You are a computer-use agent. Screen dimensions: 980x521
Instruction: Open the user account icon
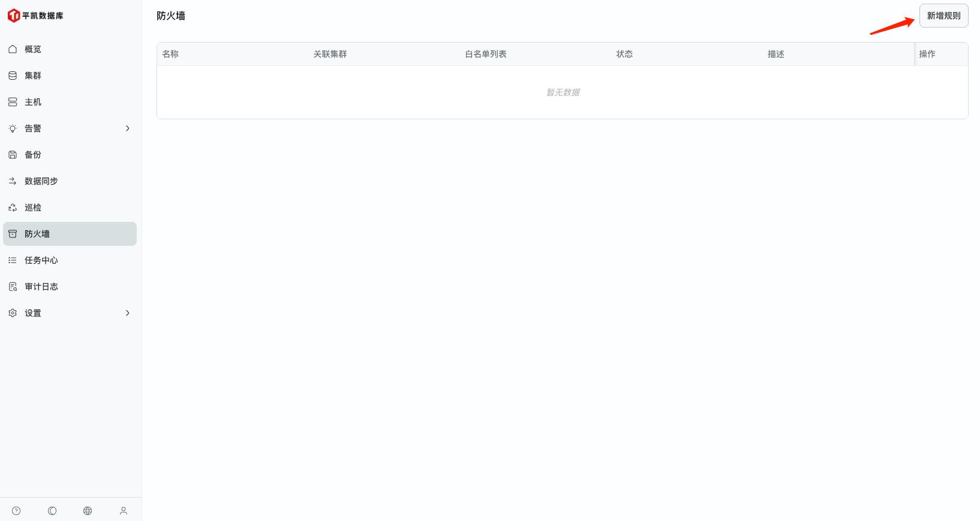pos(124,511)
